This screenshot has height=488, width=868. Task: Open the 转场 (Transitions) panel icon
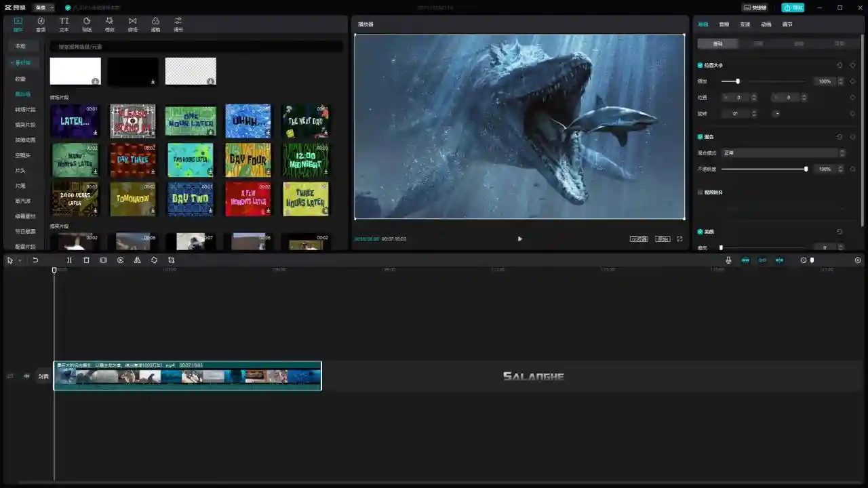click(132, 24)
